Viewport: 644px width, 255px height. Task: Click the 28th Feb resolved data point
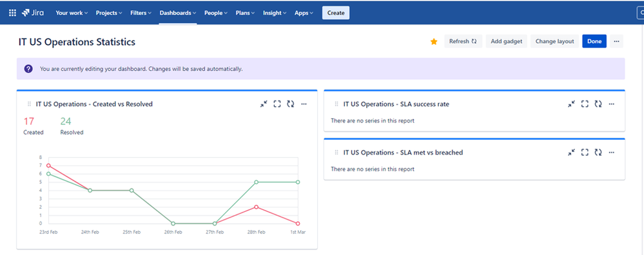pyautogui.click(x=256, y=182)
